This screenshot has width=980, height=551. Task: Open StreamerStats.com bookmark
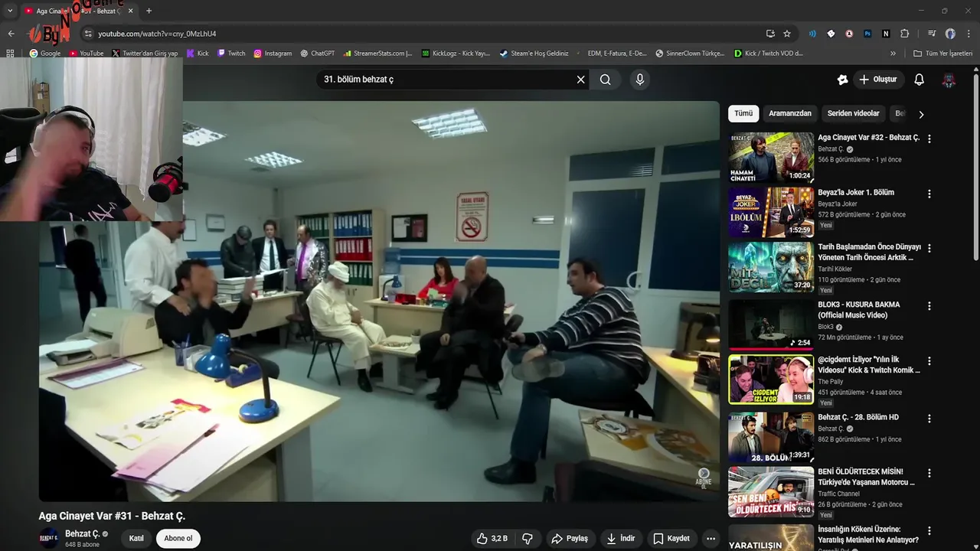[378, 54]
